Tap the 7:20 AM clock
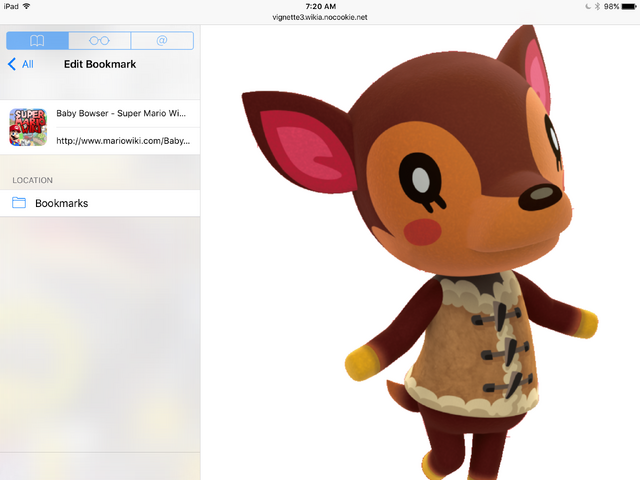The height and width of the screenshot is (480, 640). coord(320,6)
